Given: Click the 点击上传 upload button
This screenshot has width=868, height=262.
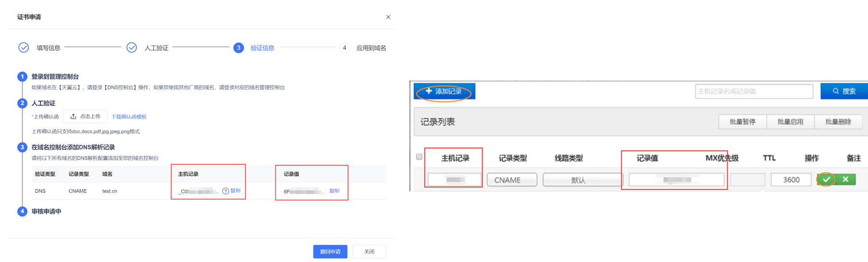Looking at the screenshot, I should click(x=85, y=116).
